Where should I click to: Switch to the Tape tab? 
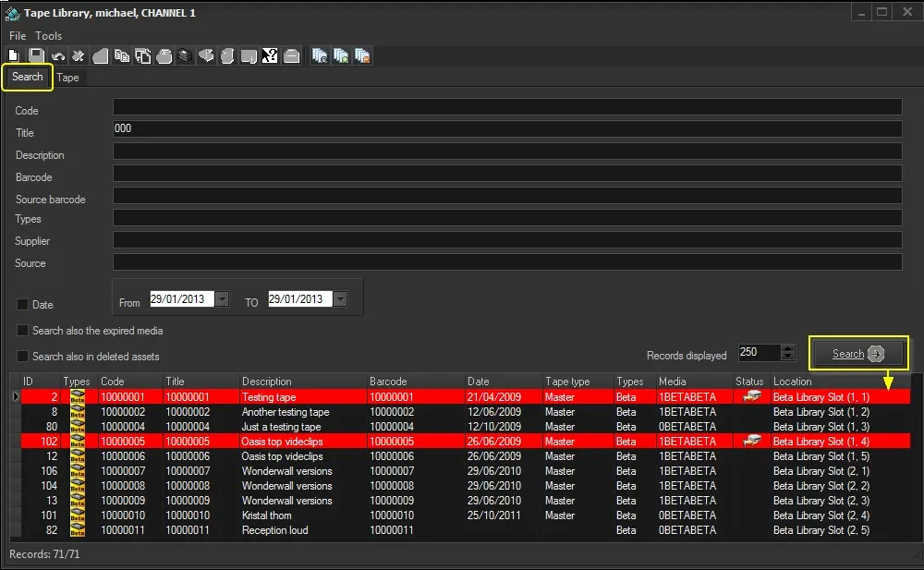tap(67, 78)
